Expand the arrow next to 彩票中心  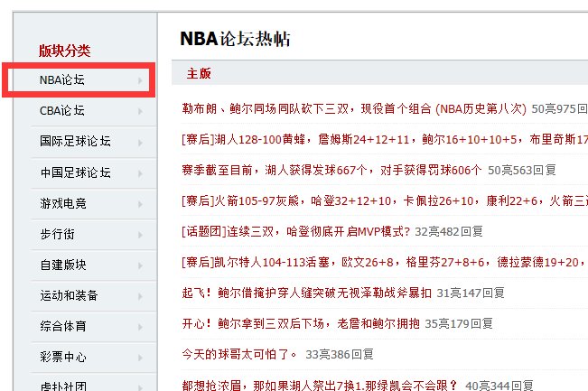coord(140,358)
